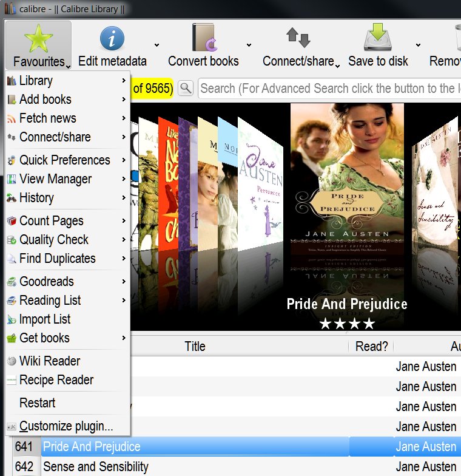This screenshot has width=461, height=476.
Task: Sort by the Read? column header
Action: tap(371, 346)
